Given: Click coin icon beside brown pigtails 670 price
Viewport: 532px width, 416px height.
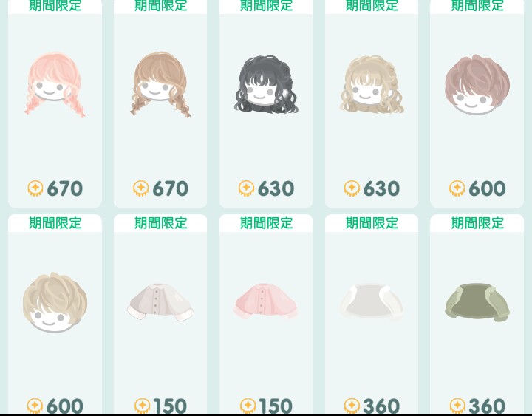Looking at the screenshot, I should tap(141, 188).
